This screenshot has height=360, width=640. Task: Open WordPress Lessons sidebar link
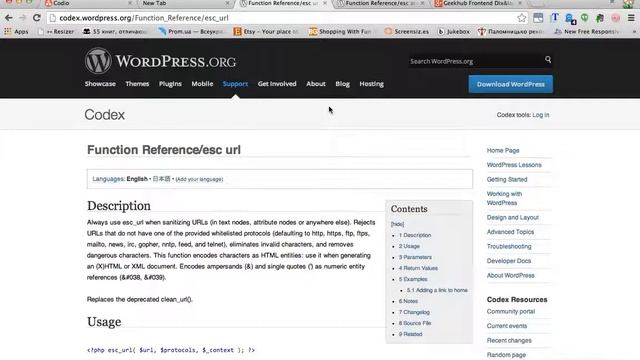(514, 165)
